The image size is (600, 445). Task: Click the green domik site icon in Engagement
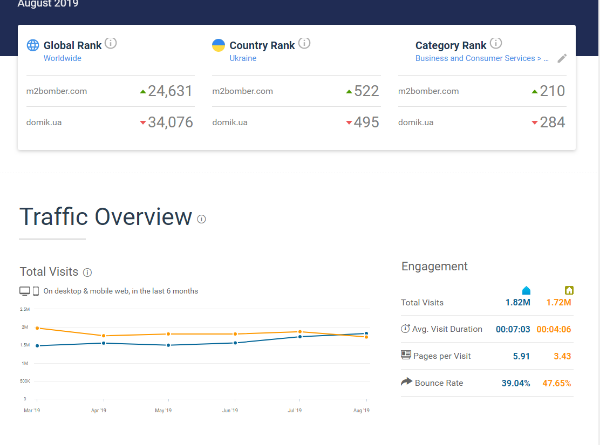tap(569, 290)
